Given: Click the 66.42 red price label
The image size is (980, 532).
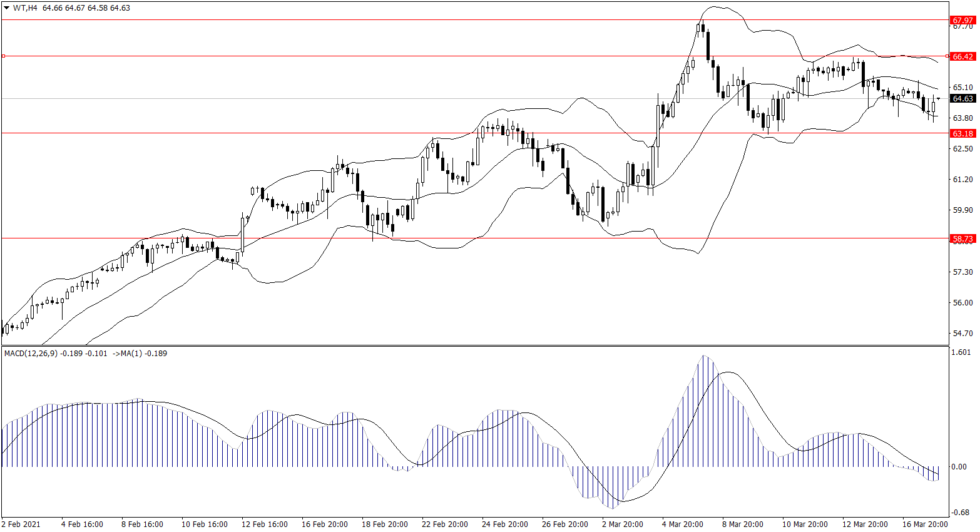Looking at the screenshot, I should [x=962, y=56].
